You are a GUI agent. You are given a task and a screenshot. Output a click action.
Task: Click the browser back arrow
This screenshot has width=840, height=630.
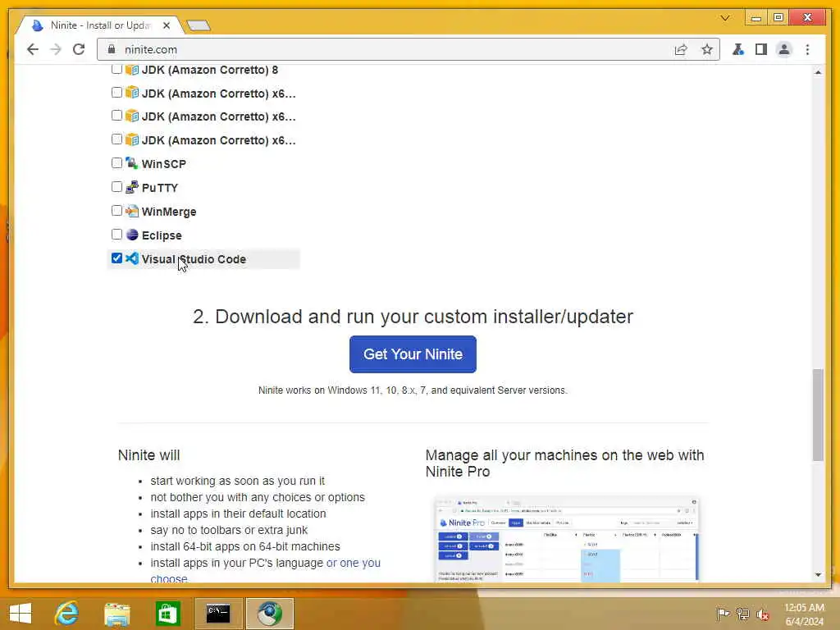33,49
